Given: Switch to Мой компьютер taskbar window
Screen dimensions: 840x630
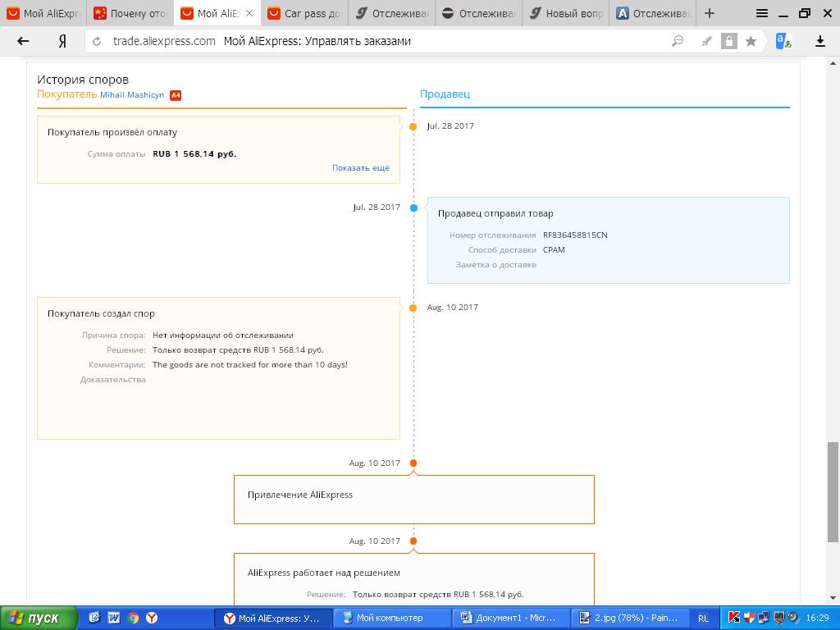Looking at the screenshot, I should [391, 618].
